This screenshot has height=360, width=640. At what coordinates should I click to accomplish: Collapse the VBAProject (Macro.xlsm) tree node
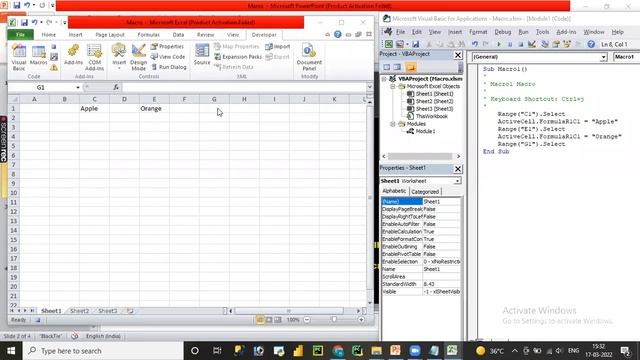384,79
